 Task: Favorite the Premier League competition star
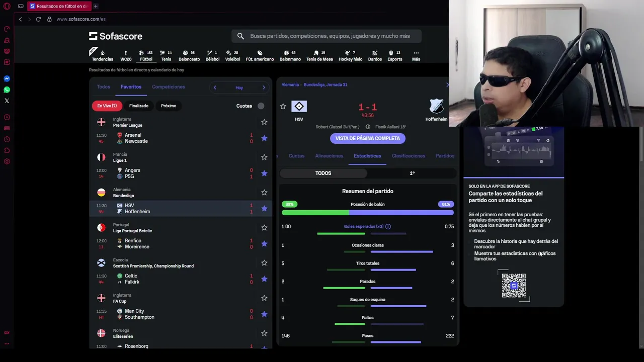[264, 122]
